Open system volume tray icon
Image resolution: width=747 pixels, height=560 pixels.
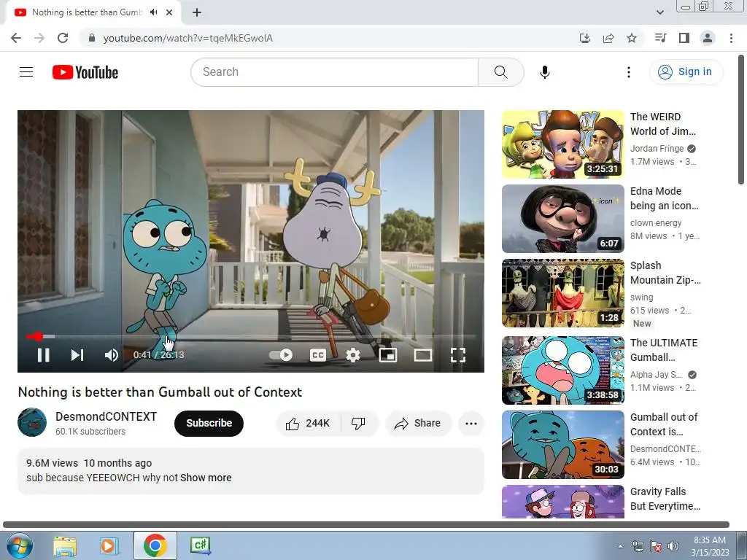click(x=673, y=546)
